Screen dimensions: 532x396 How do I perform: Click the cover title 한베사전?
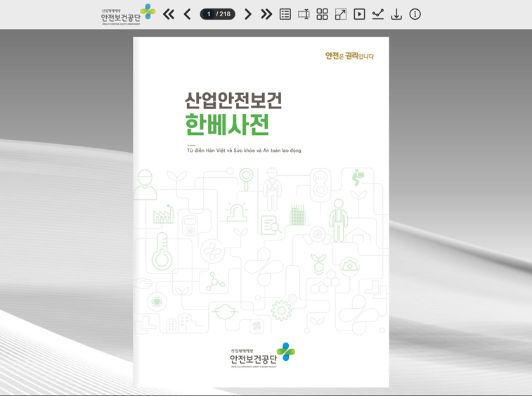227,124
